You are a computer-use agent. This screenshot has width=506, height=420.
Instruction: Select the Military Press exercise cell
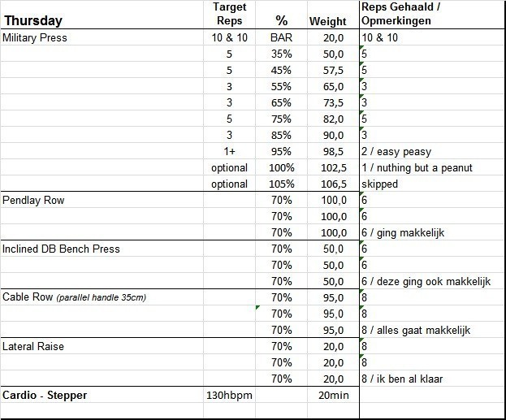click(35, 37)
